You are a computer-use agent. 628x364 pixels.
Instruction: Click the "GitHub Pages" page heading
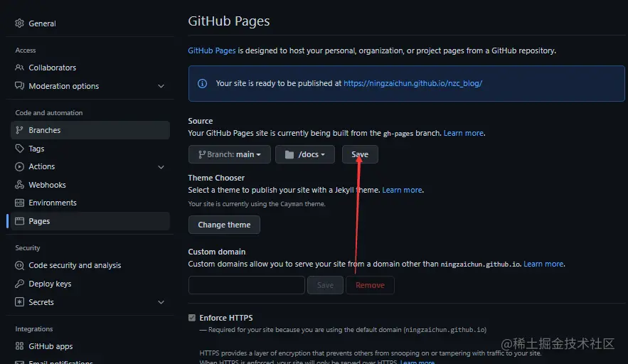(229, 21)
